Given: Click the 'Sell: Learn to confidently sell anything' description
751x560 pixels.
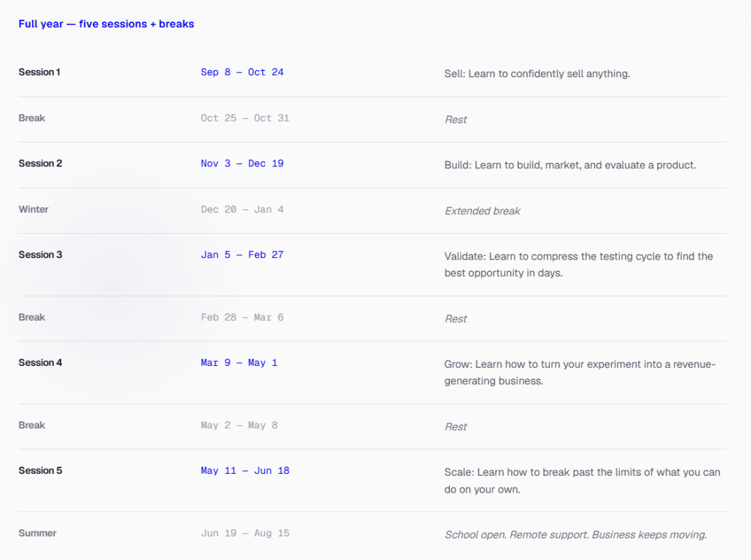Looking at the screenshot, I should (537, 74).
